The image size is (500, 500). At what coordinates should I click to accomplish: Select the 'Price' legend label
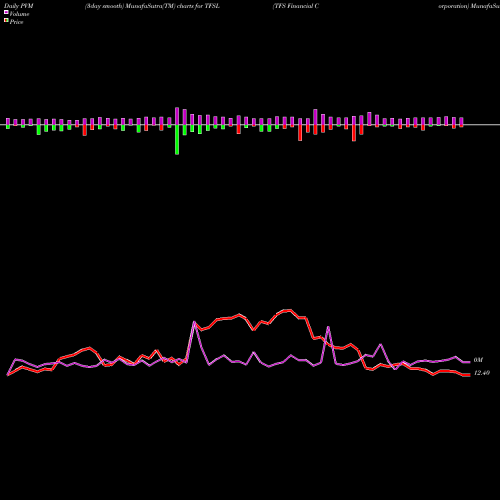click(16, 22)
